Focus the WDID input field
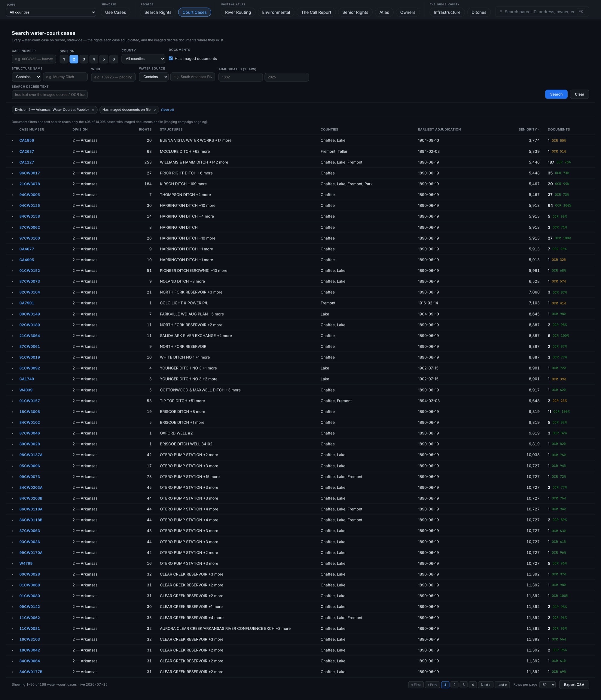The width and height of the screenshot is (601, 700). click(x=113, y=77)
